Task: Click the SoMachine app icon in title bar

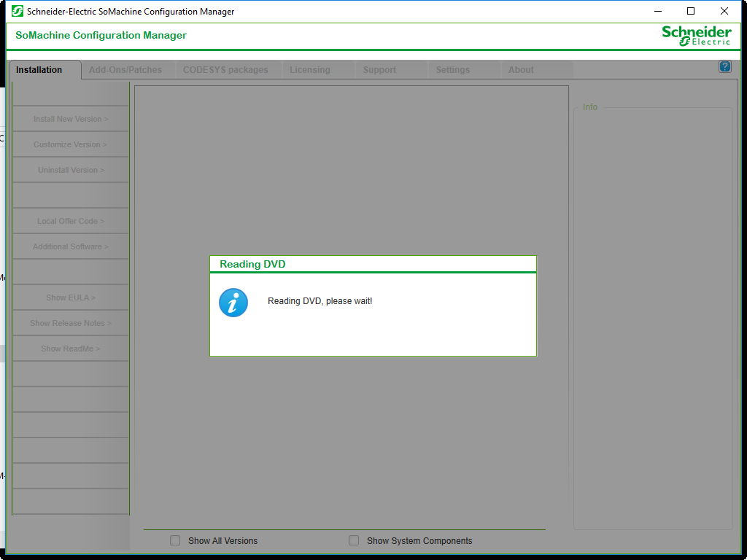Action: point(18,11)
